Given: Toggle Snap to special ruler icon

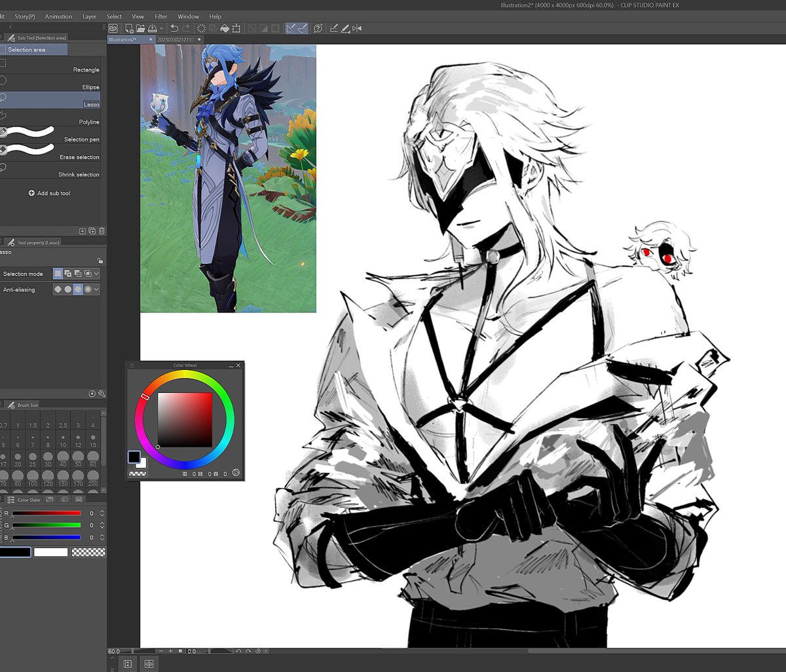Looking at the screenshot, I should tap(303, 28).
